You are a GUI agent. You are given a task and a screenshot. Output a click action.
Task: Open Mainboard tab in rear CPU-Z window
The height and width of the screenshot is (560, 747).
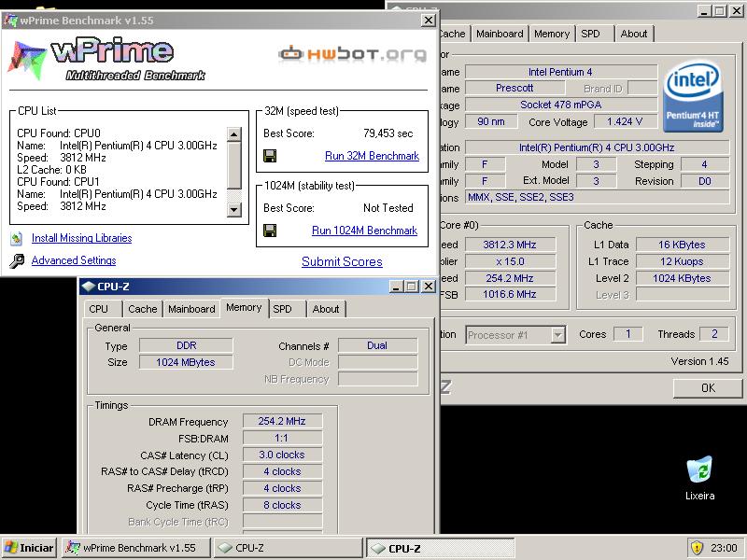tap(500, 34)
